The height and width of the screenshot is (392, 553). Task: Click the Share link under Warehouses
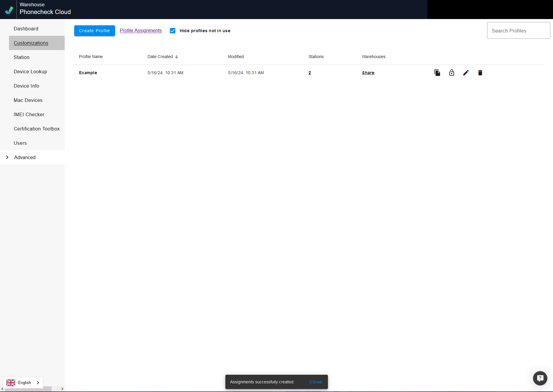(x=368, y=73)
